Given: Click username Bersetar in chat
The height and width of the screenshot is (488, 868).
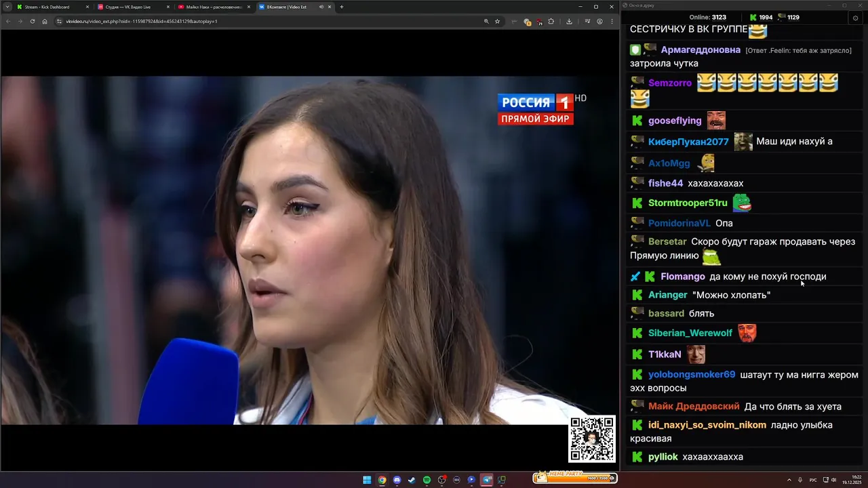Looking at the screenshot, I should (x=667, y=241).
